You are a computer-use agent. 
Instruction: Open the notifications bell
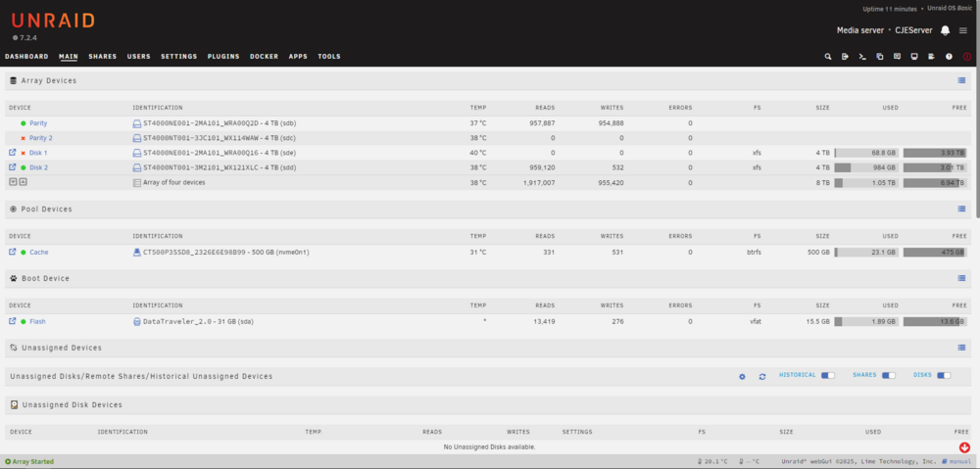(945, 30)
